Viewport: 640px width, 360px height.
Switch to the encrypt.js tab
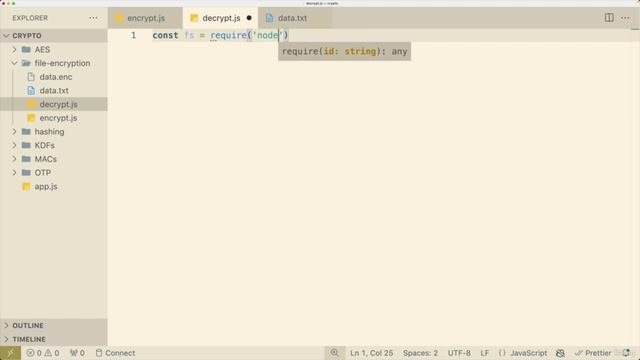[145, 18]
